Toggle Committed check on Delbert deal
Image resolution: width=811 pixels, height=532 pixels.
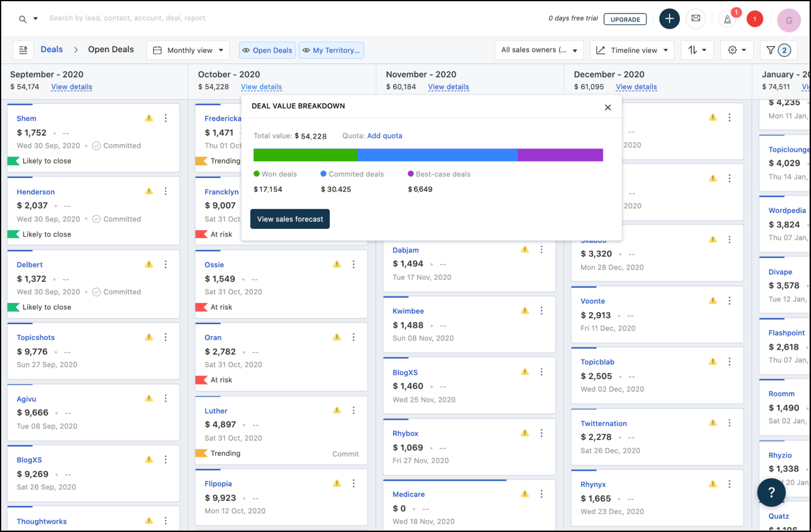coord(96,292)
